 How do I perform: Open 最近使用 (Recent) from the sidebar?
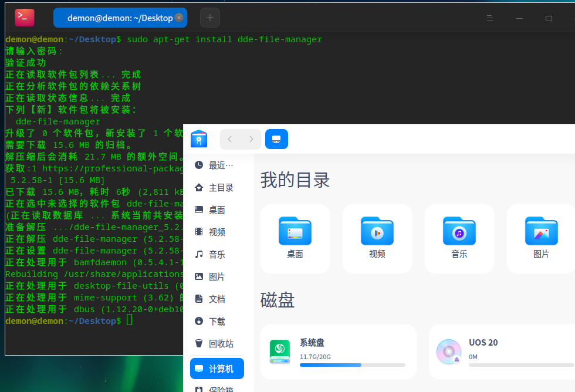click(x=215, y=165)
